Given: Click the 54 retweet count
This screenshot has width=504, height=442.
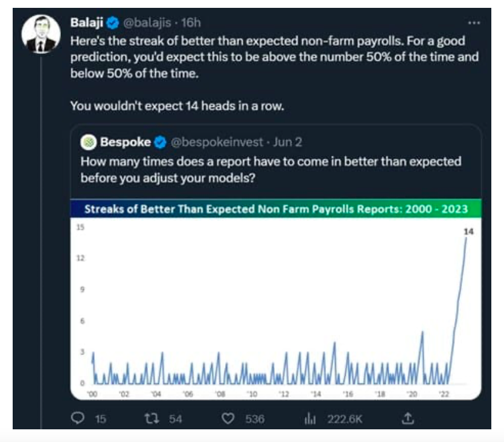Looking at the screenshot, I should pyautogui.click(x=176, y=419).
